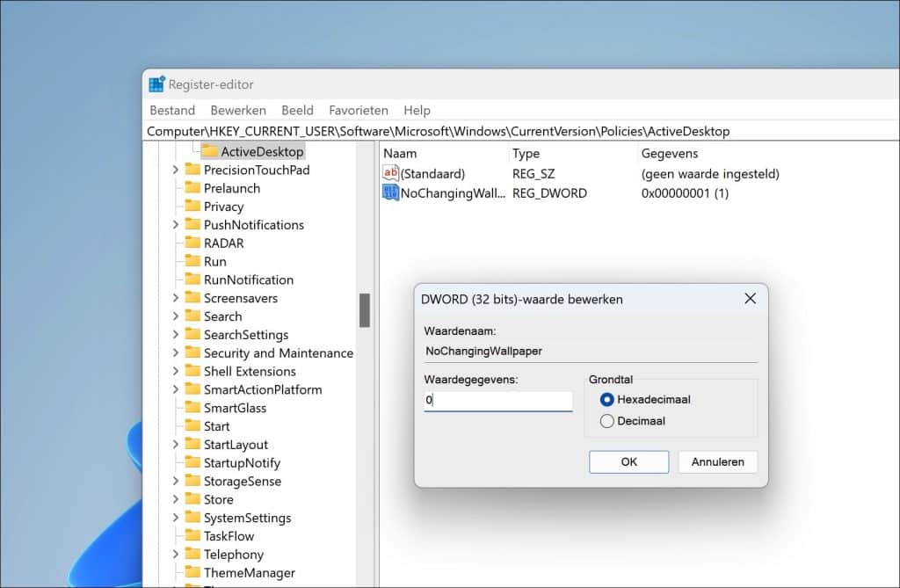This screenshot has height=588, width=900.
Task: Click inside the Waardegegevens input field
Action: (x=497, y=400)
